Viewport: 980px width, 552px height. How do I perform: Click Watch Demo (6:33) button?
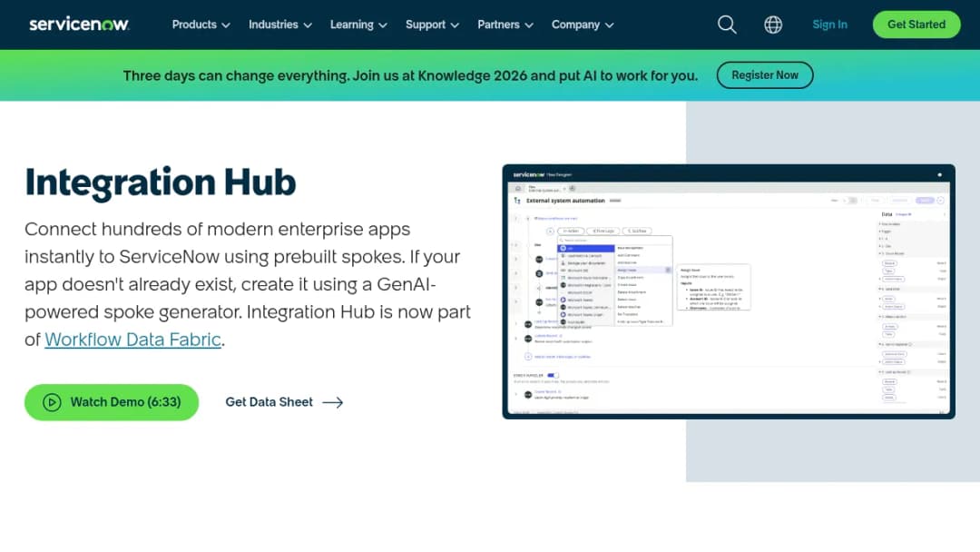click(112, 402)
